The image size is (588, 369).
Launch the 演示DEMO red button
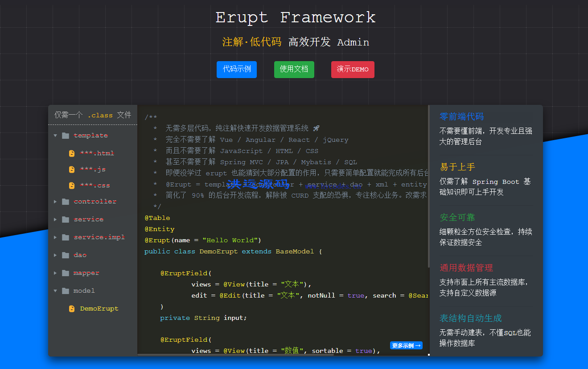coord(353,70)
